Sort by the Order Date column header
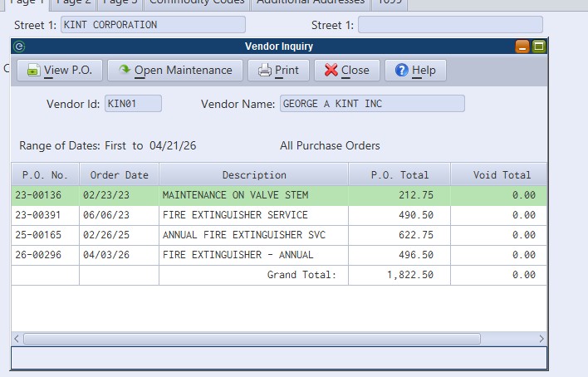Image resolution: width=588 pixels, height=377 pixels. (120, 175)
